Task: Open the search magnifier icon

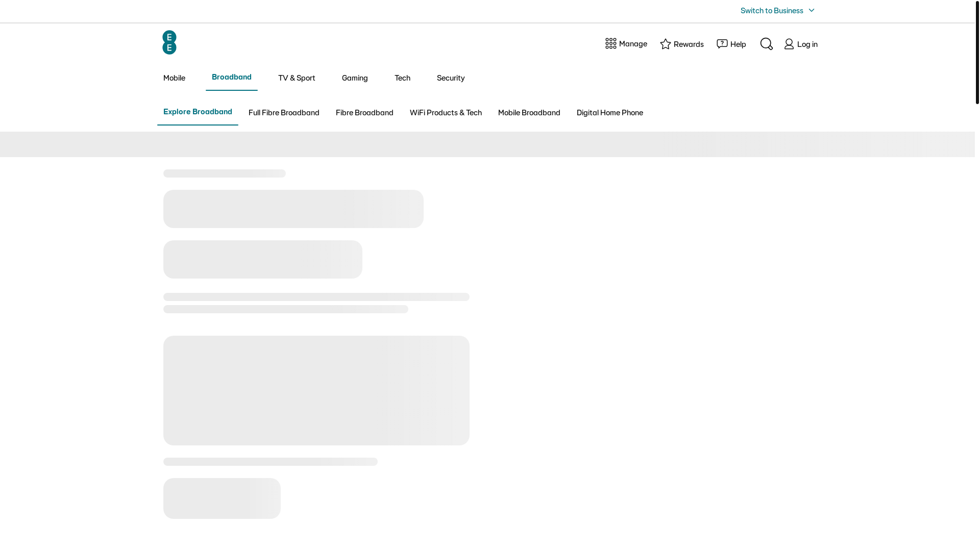Action: pos(766,44)
